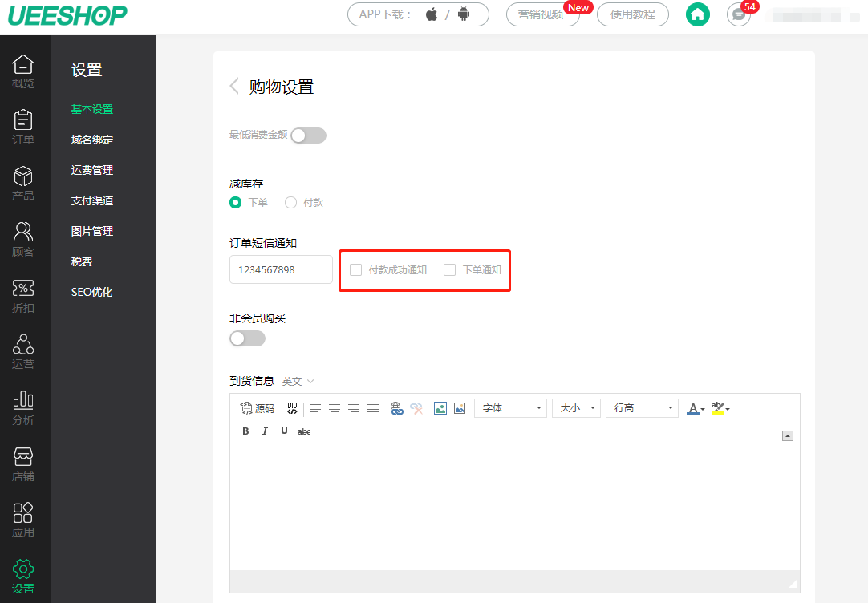This screenshot has height=603, width=868.
Task: Open the messages chat bubble icon
Action: click(x=739, y=14)
